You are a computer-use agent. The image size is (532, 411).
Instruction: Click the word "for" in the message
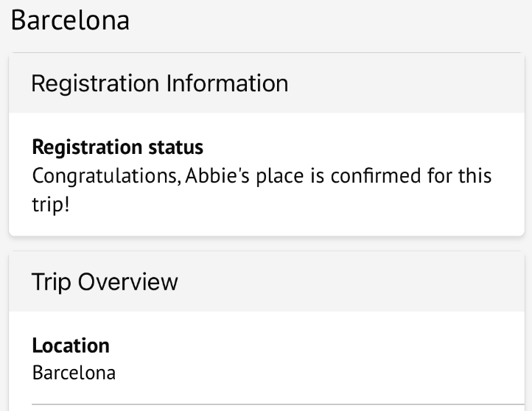pyautogui.click(x=441, y=177)
